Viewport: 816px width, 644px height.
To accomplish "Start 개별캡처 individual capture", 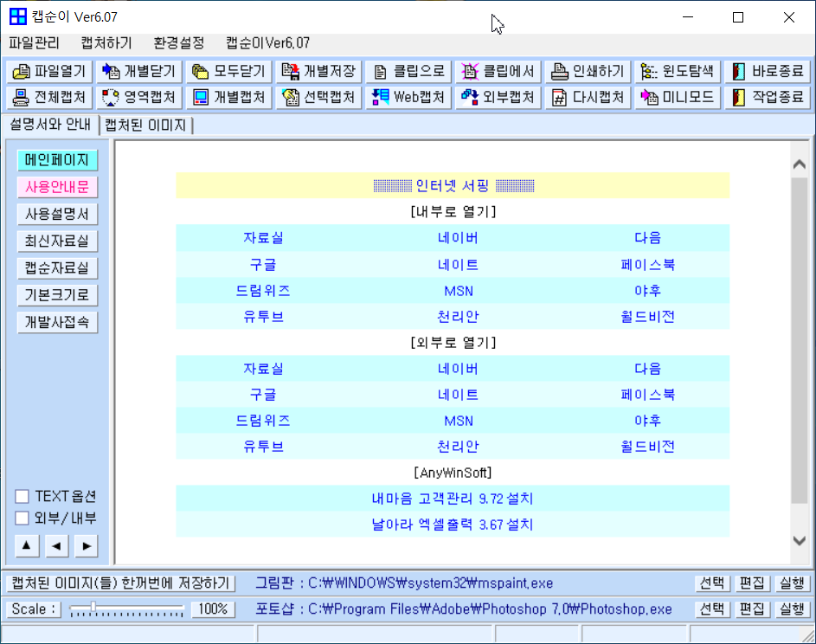I will click(229, 97).
